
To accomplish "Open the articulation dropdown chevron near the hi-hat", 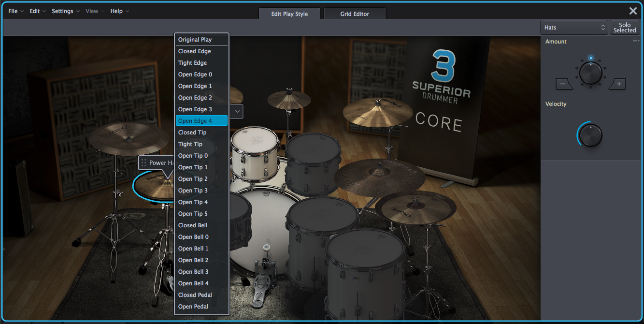I will (236, 111).
